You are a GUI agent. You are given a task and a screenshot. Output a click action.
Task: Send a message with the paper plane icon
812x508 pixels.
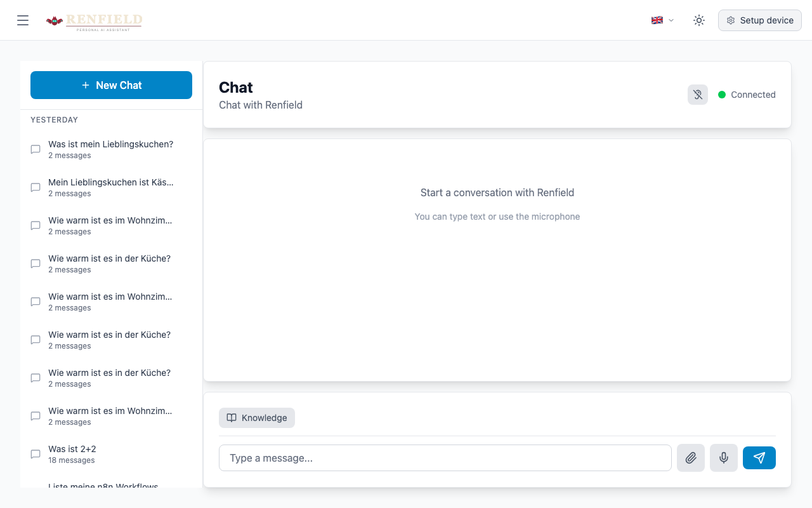point(759,457)
